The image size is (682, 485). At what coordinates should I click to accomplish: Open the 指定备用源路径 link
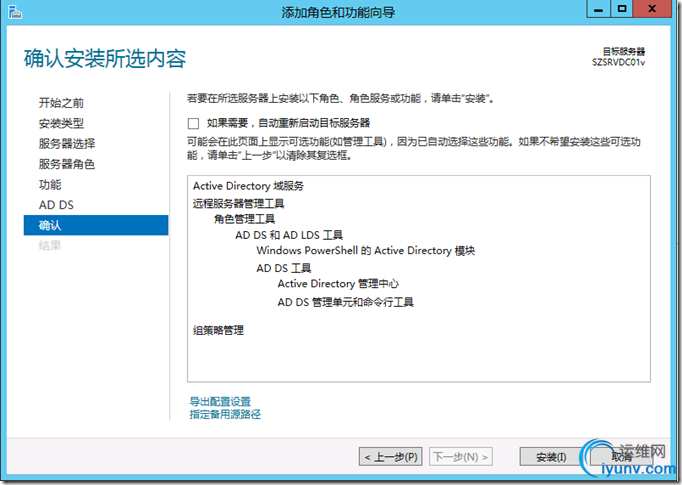225,414
